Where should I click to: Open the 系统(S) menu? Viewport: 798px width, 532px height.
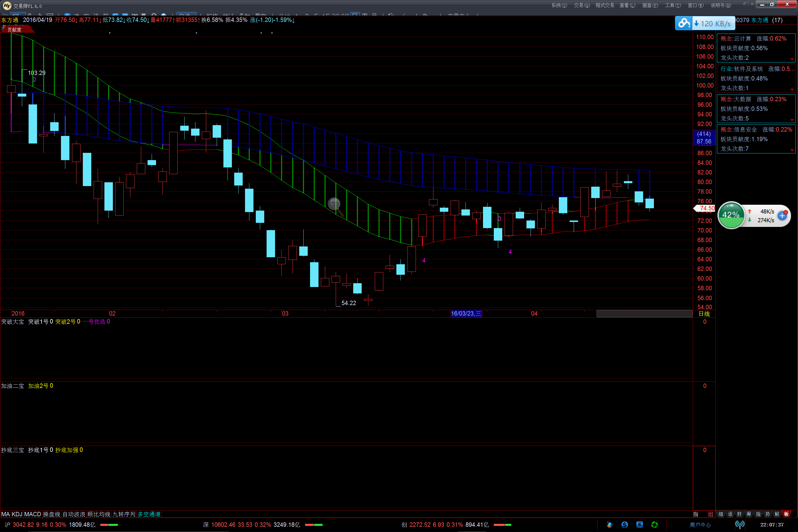pyautogui.click(x=559, y=5)
